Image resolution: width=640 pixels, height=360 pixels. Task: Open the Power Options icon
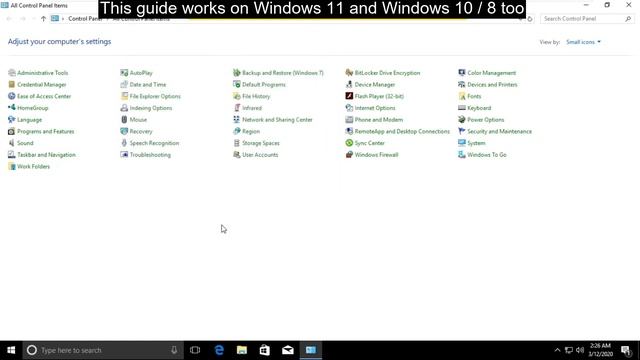pyautogui.click(x=462, y=120)
